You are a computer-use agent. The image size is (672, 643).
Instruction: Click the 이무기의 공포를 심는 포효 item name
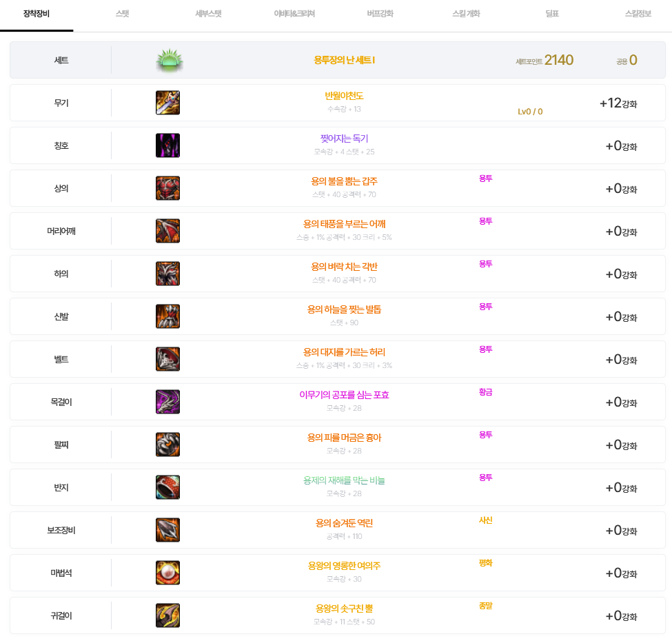(344, 395)
